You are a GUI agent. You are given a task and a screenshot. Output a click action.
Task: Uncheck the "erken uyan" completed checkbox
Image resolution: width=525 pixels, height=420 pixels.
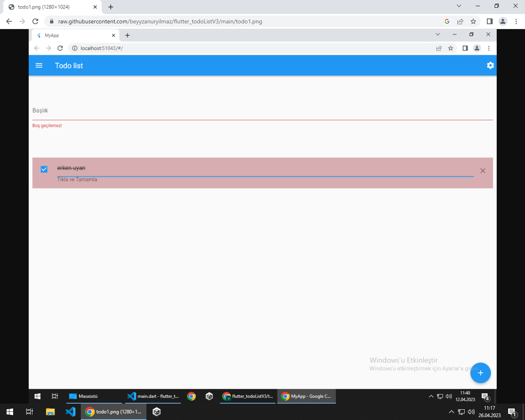[x=44, y=169]
